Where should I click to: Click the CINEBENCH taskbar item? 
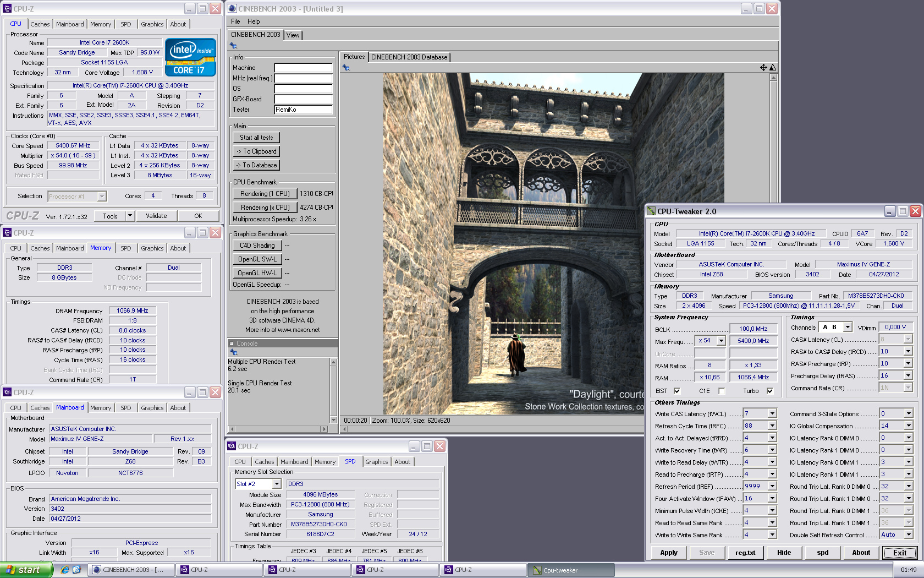coord(132,570)
